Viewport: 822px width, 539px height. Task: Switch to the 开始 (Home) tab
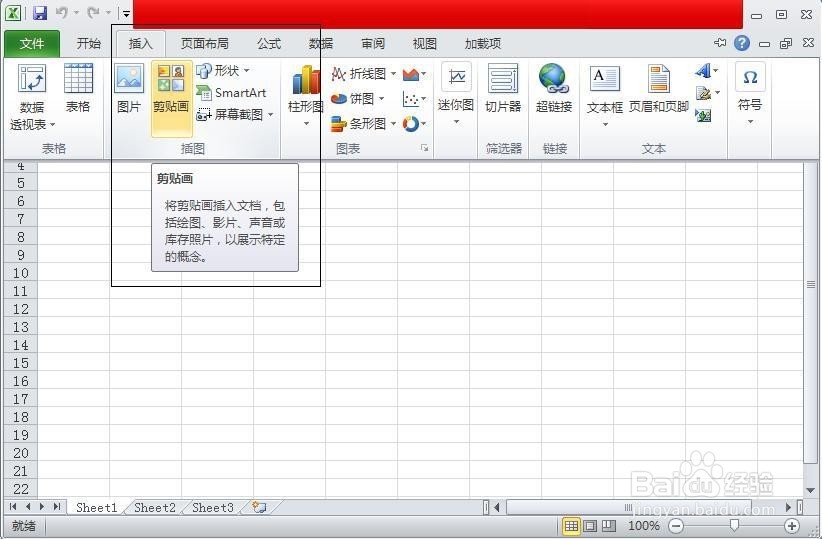point(89,43)
